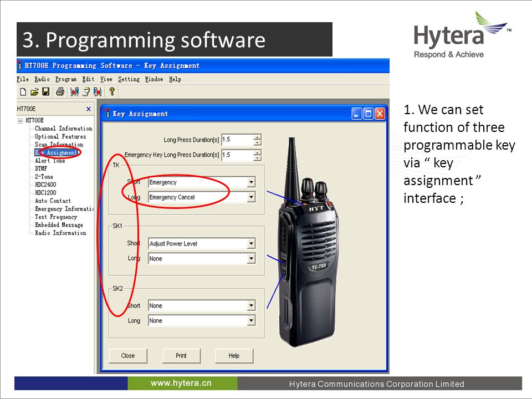The width and height of the screenshot is (532, 399).
Task: Click the middle radio-connection toolbar icon
Action: click(x=86, y=91)
